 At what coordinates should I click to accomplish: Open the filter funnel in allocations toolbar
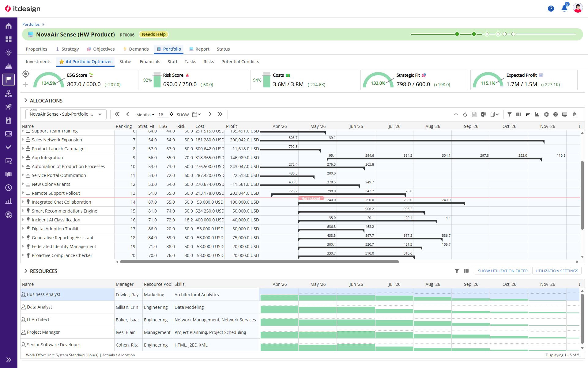[x=509, y=114]
